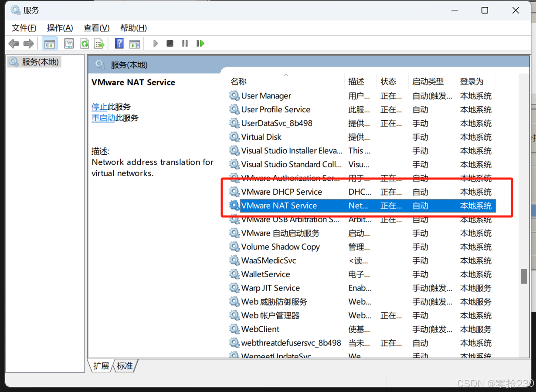536x392 pixels.
Task: Click the back navigation arrow
Action: pyautogui.click(x=14, y=43)
